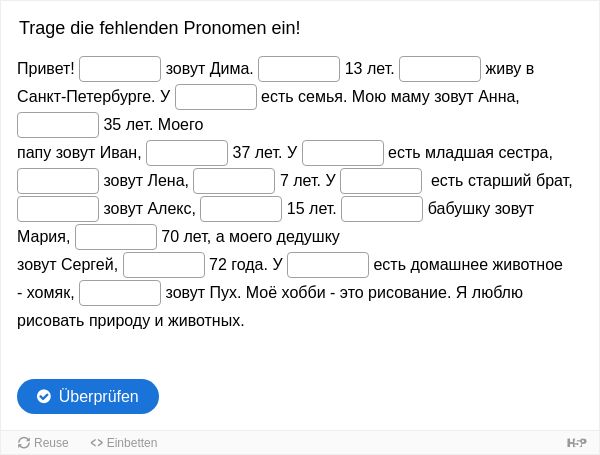Focus the blank before 'живу в'
Screen dimensions: 600x455
click(440, 69)
